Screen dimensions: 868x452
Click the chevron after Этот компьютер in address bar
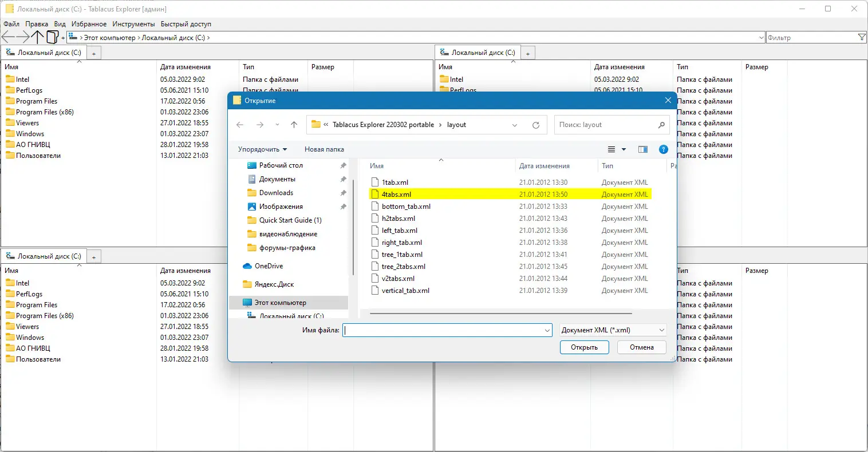pyautogui.click(x=139, y=38)
